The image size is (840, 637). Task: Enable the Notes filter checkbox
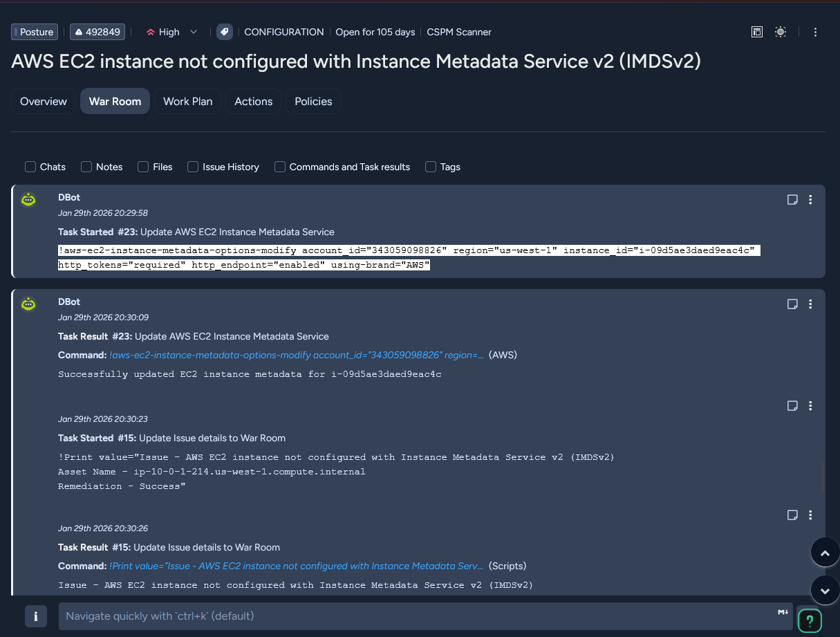86,167
